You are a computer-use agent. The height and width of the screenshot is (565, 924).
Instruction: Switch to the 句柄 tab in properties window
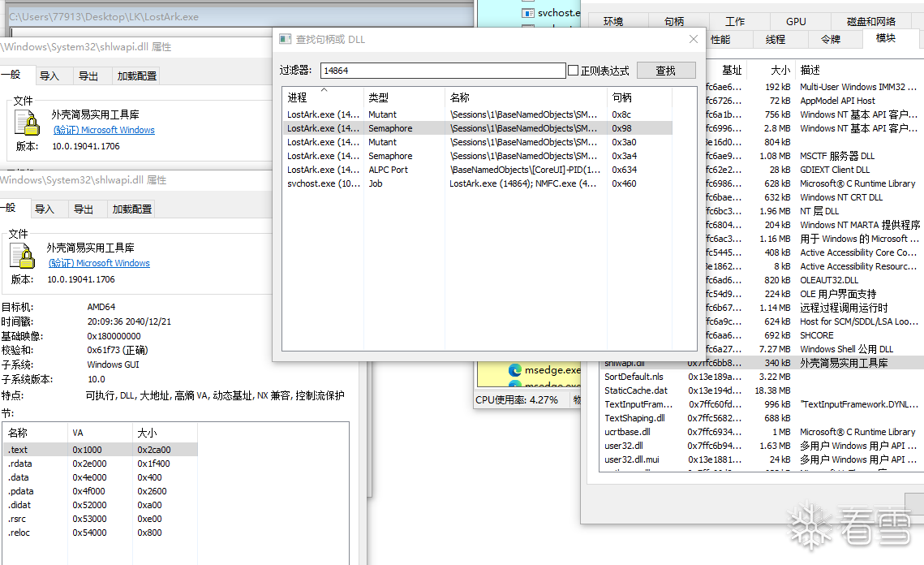674,22
